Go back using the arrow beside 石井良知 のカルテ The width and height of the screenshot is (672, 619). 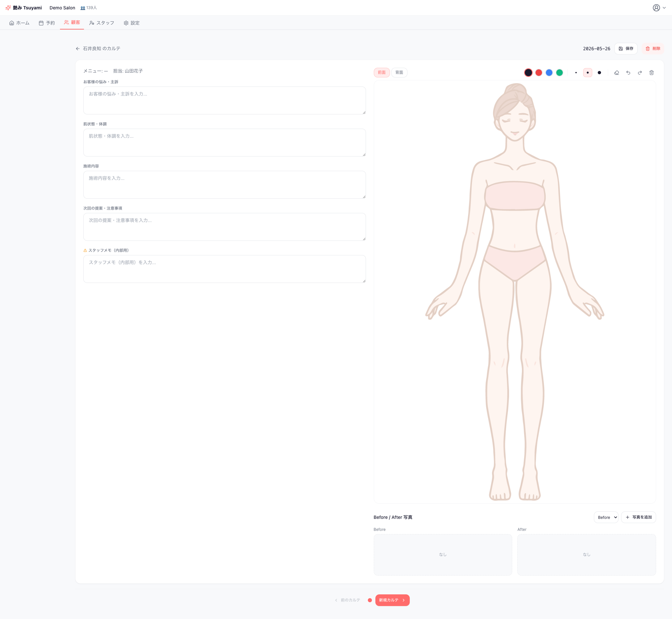point(78,49)
